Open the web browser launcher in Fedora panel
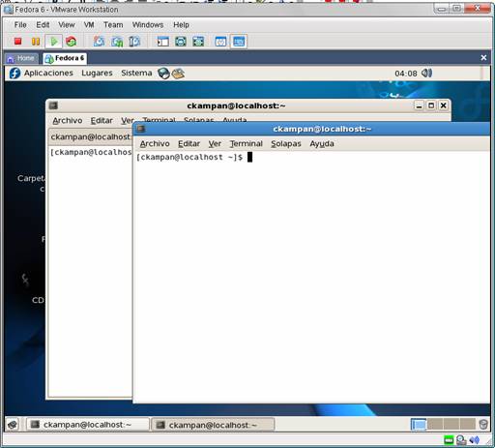495x448 pixels. tap(163, 74)
